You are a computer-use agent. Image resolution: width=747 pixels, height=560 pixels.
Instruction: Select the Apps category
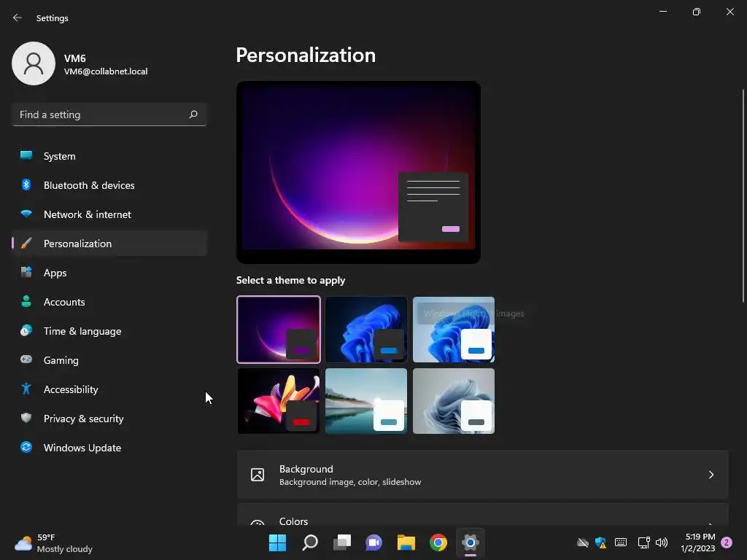[x=109, y=273]
